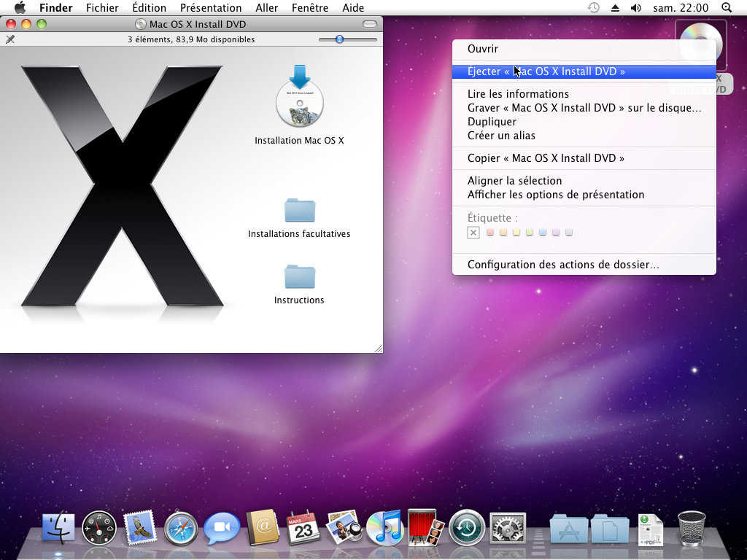This screenshot has width=747, height=560.
Task: Toggle the Finder window toolbar pill button
Action: (x=370, y=24)
